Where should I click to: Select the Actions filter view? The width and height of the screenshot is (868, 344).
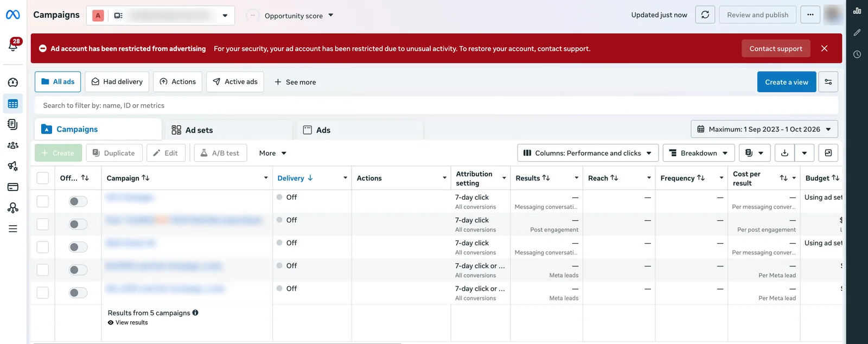coord(178,81)
